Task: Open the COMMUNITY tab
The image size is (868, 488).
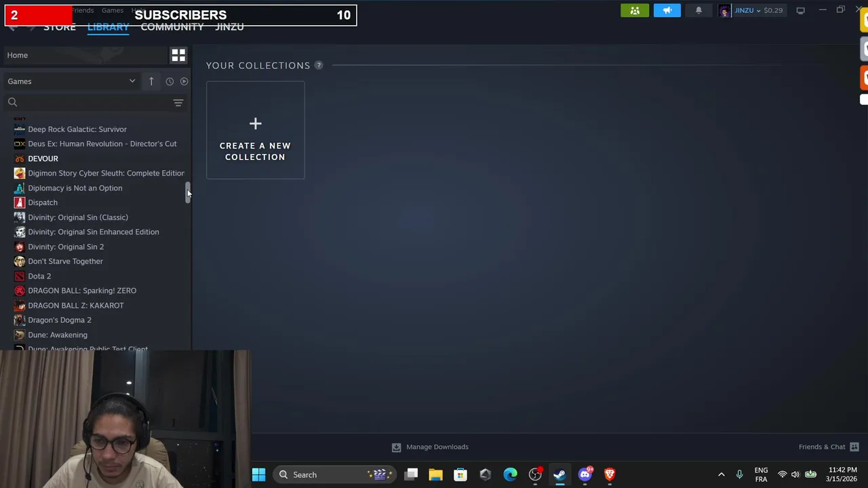Action: [172, 26]
